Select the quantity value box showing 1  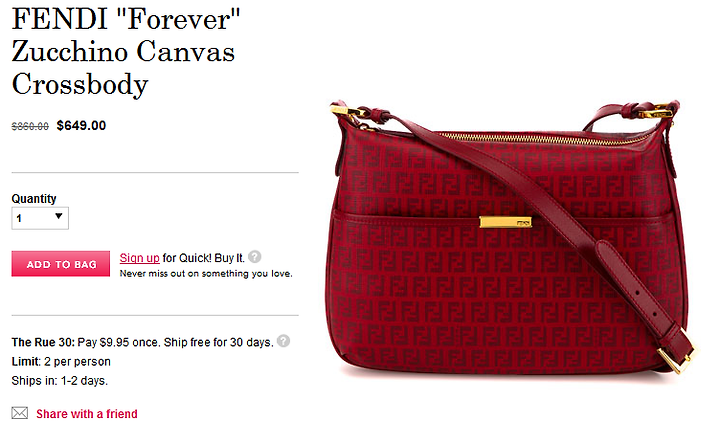pos(40,219)
